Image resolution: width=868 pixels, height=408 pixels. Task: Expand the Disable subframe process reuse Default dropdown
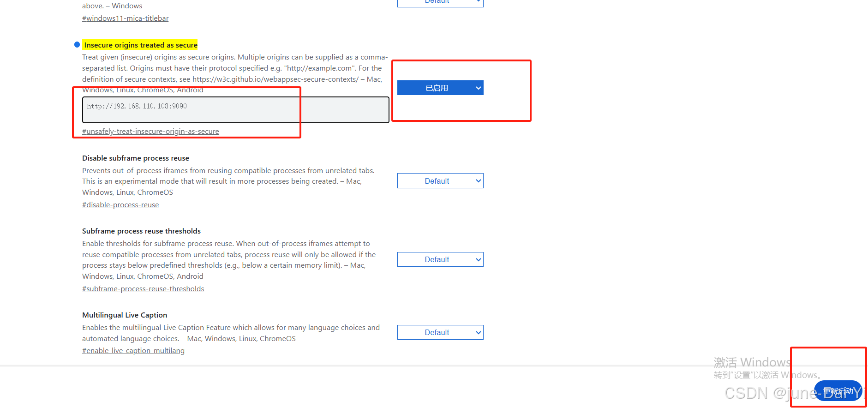coord(440,181)
